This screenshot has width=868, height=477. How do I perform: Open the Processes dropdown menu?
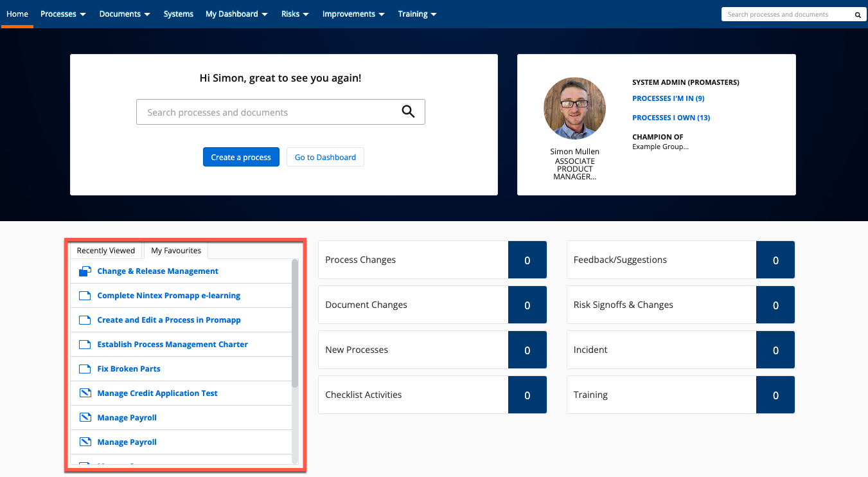(x=63, y=14)
